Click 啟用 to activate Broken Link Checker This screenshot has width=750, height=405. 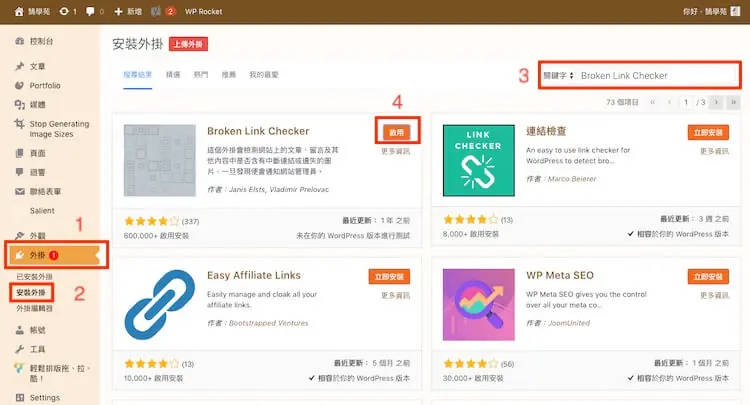397,132
